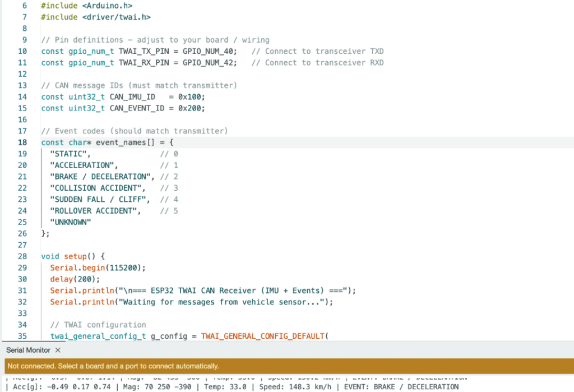The width and height of the screenshot is (574, 392).
Task: Click the driver/twai.h include line
Action: click(x=96, y=17)
